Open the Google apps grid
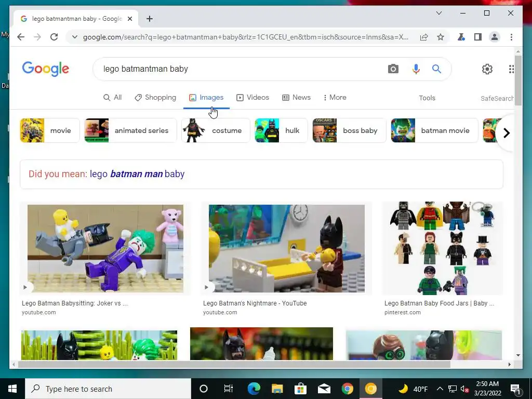 pyautogui.click(x=511, y=69)
